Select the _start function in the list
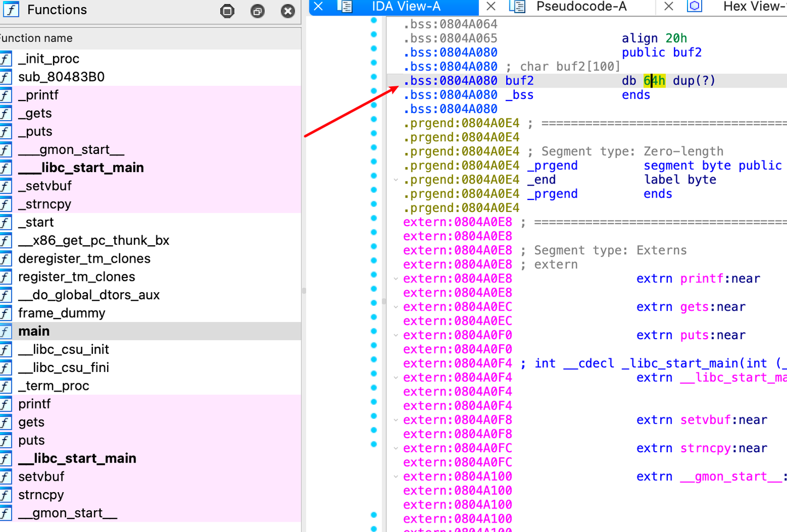The width and height of the screenshot is (787, 532). tap(36, 222)
